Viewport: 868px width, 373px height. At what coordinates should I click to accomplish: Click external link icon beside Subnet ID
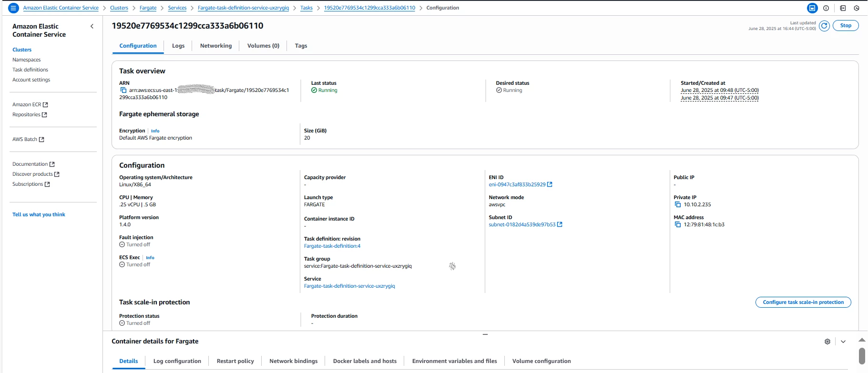point(560,224)
